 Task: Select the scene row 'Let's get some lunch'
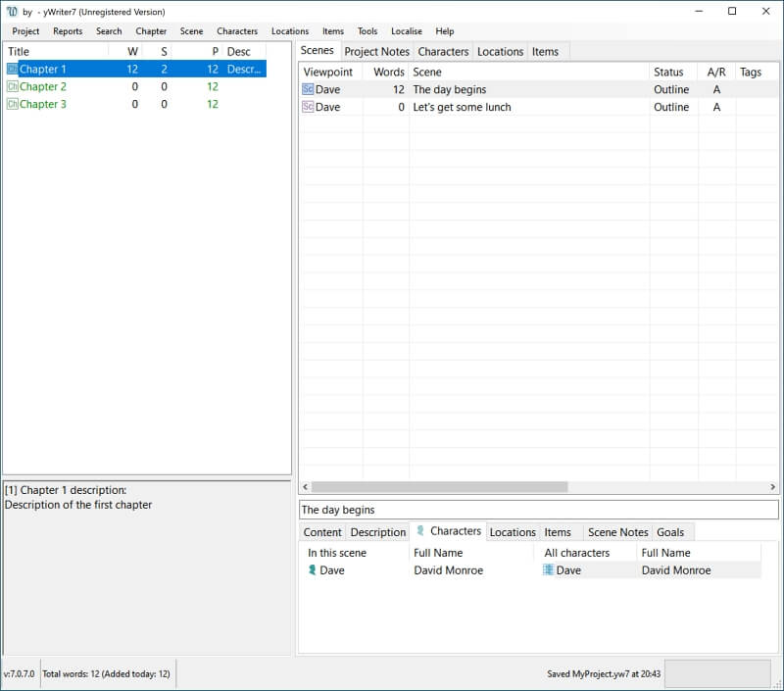(538, 107)
